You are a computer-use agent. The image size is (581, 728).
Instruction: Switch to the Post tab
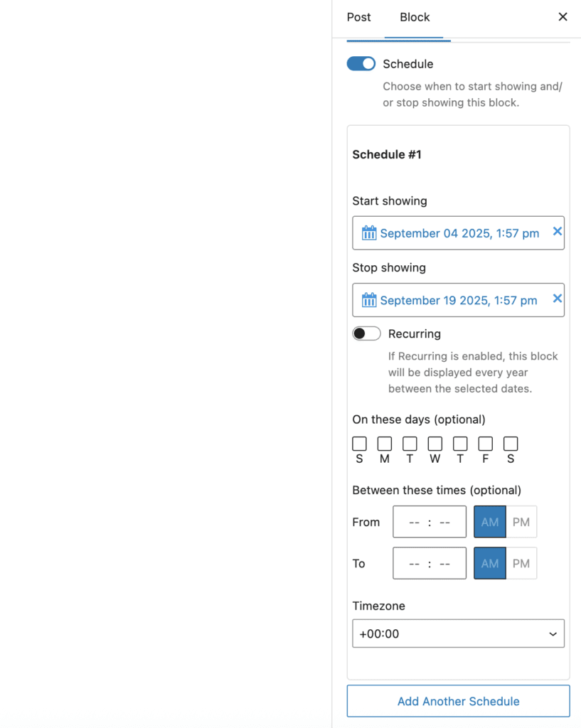(x=358, y=17)
